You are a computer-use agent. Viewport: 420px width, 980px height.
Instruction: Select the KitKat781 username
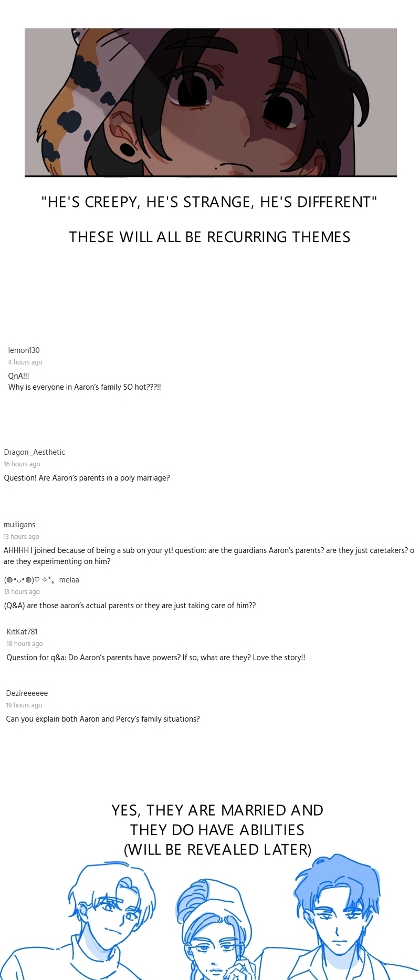[22, 632]
